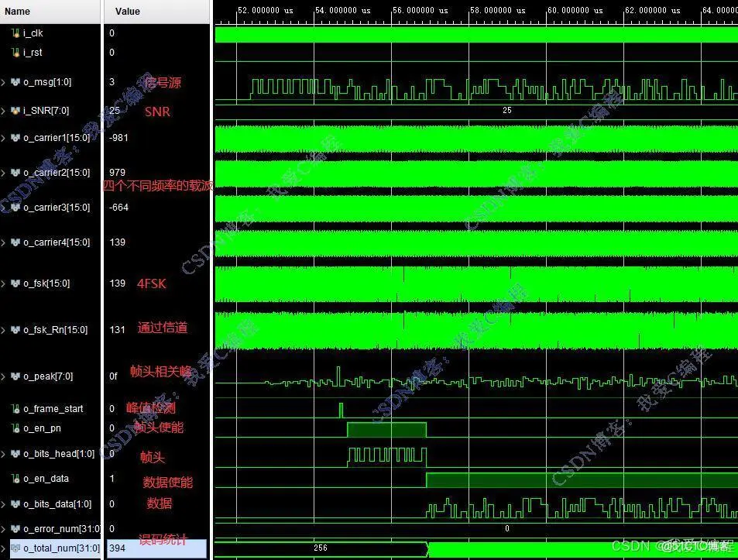The image size is (738, 560).
Task: Click the o_fsk_Rn bus icon
Action: tap(15, 330)
